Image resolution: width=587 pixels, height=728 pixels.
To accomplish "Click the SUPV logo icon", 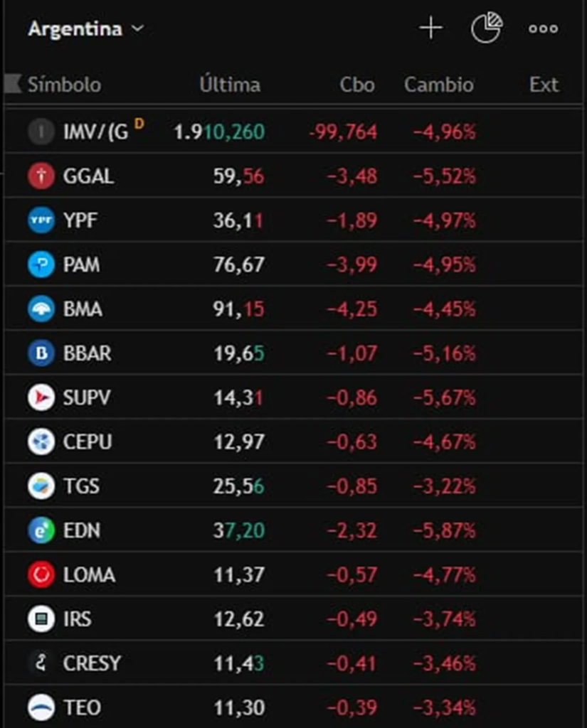I will pos(41,397).
